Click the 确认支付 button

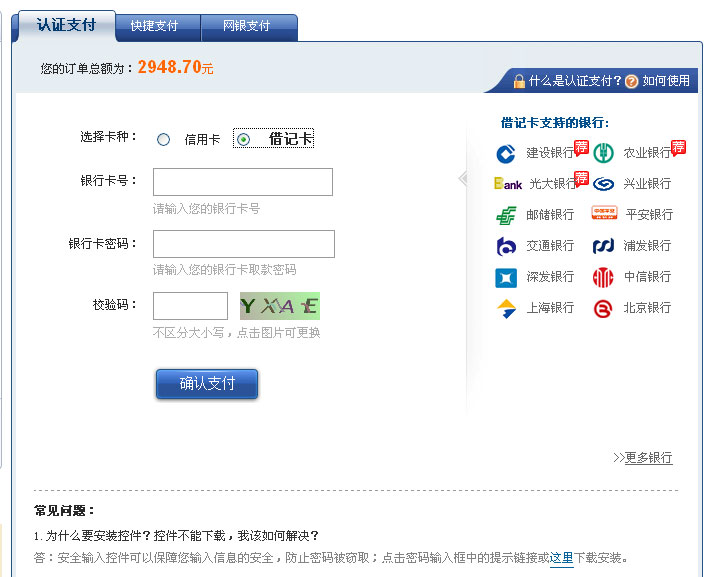(207, 384)
